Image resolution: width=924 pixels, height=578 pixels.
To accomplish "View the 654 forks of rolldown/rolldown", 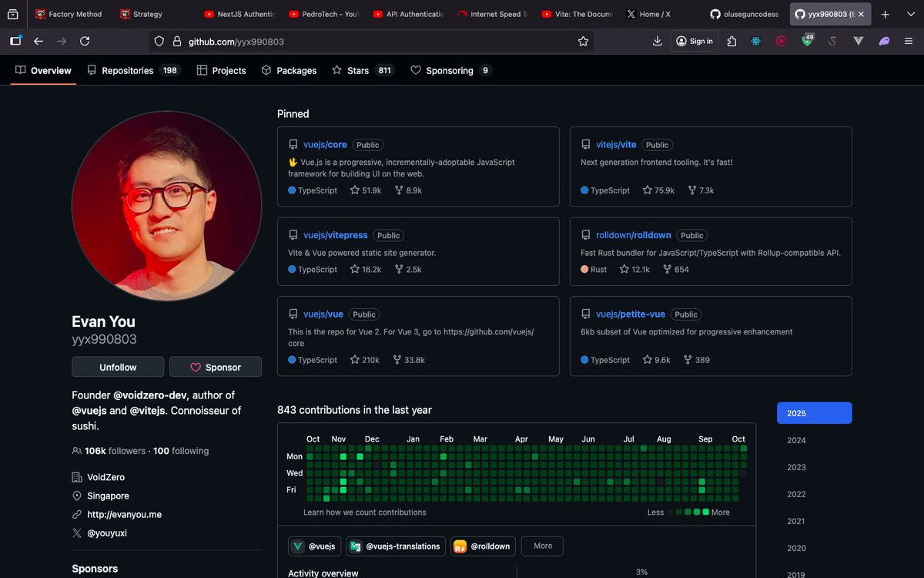I will click(675, 270).
